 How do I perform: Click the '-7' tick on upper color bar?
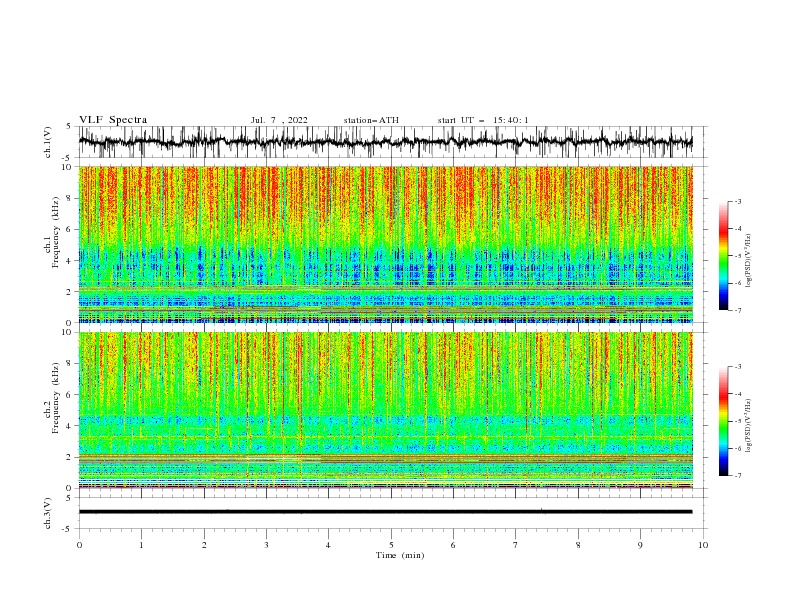pyautogui.click(x=738, y=310)
